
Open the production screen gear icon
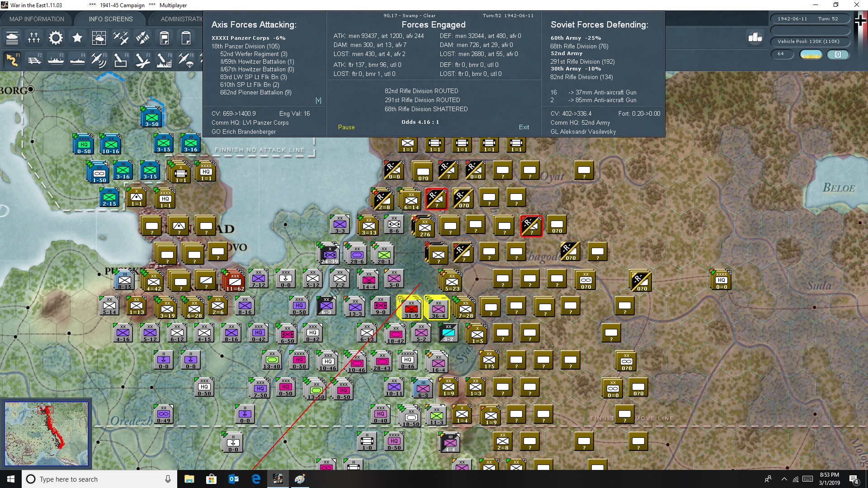point(56,38)
